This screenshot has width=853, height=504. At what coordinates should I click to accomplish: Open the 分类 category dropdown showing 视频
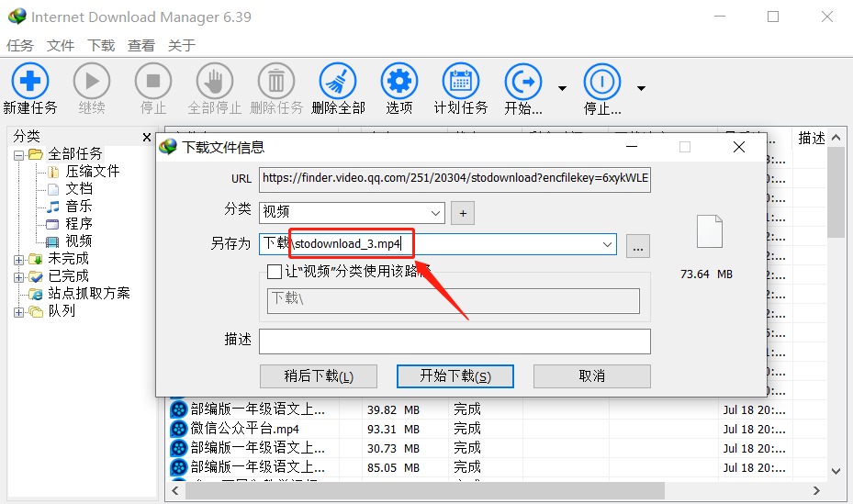tap(352, 213)
